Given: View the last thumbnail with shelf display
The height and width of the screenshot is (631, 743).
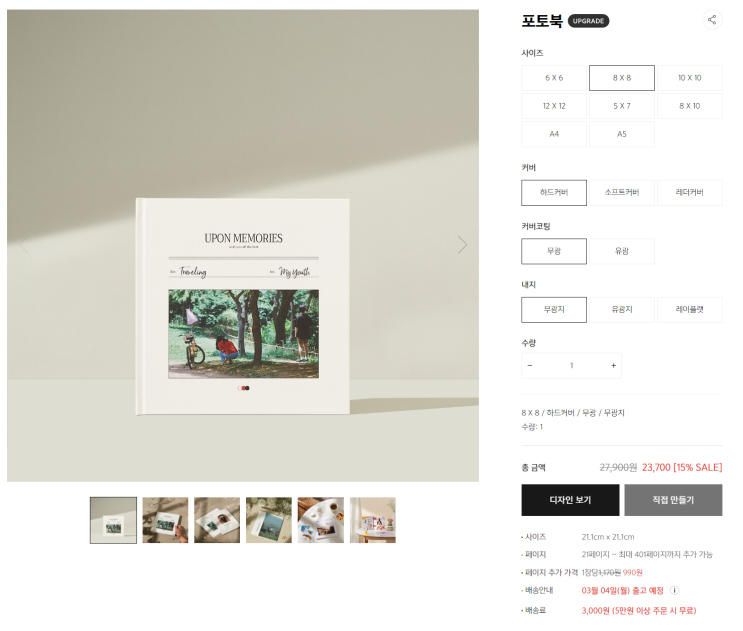Looking at the screenshot, I should (372, 520).
